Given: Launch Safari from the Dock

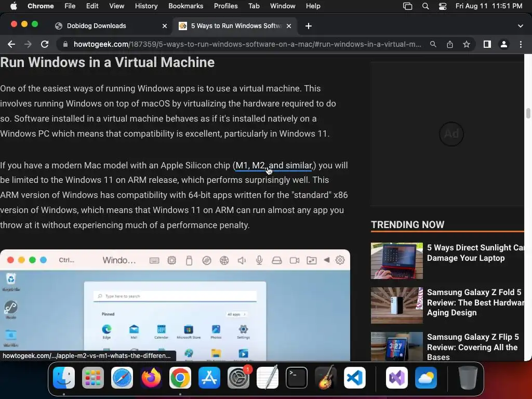Looking at the screenshot, I should (122, 378).
